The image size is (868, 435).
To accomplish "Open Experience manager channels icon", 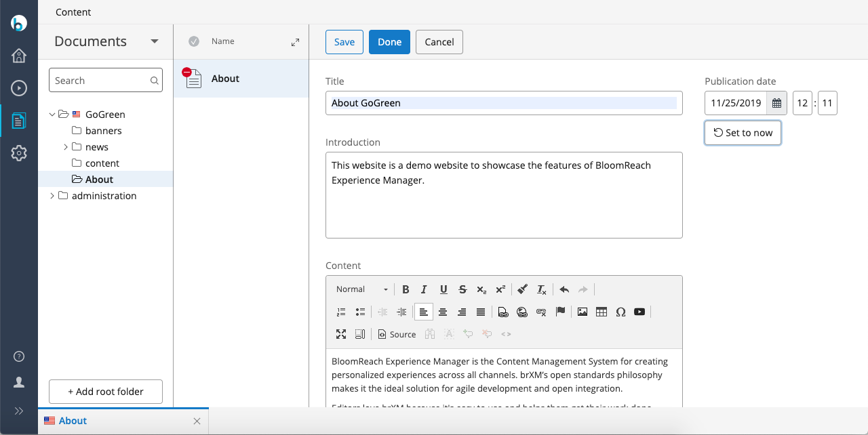I will pos(19,88).
